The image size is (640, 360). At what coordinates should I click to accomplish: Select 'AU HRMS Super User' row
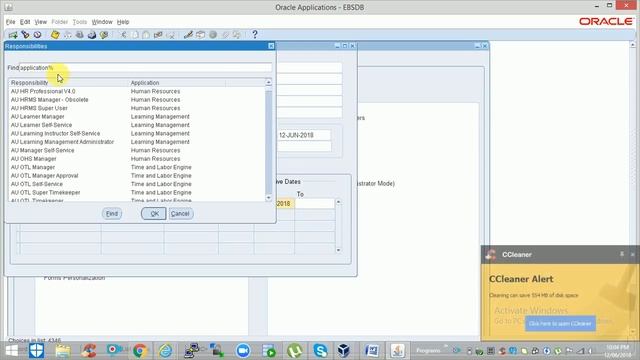(x=137, y=108)
